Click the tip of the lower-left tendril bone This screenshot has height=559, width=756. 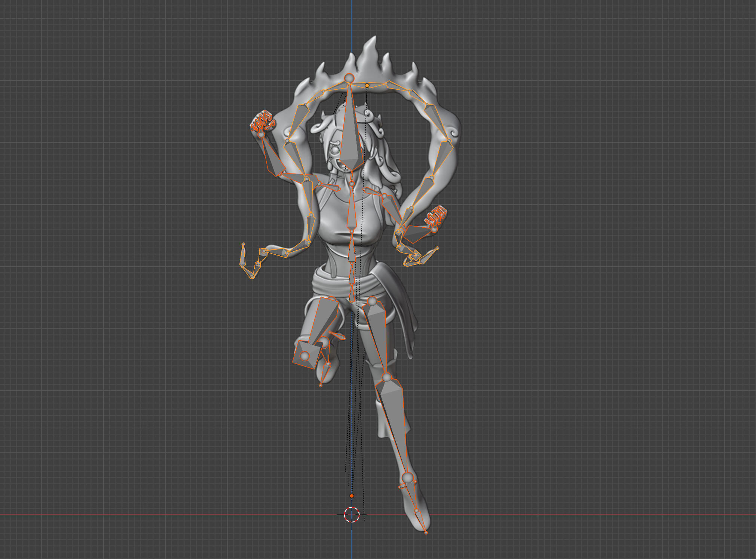coord(243,244)
